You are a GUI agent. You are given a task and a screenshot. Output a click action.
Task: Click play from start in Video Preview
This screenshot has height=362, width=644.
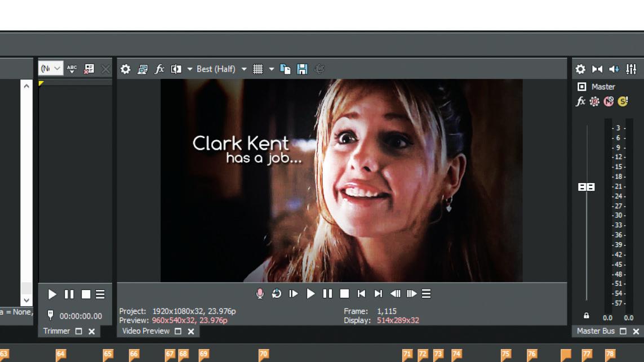click(x=293, y=293)
